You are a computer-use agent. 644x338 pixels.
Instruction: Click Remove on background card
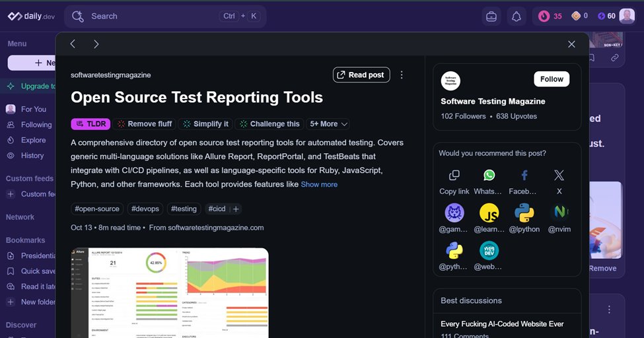point(602,268)
